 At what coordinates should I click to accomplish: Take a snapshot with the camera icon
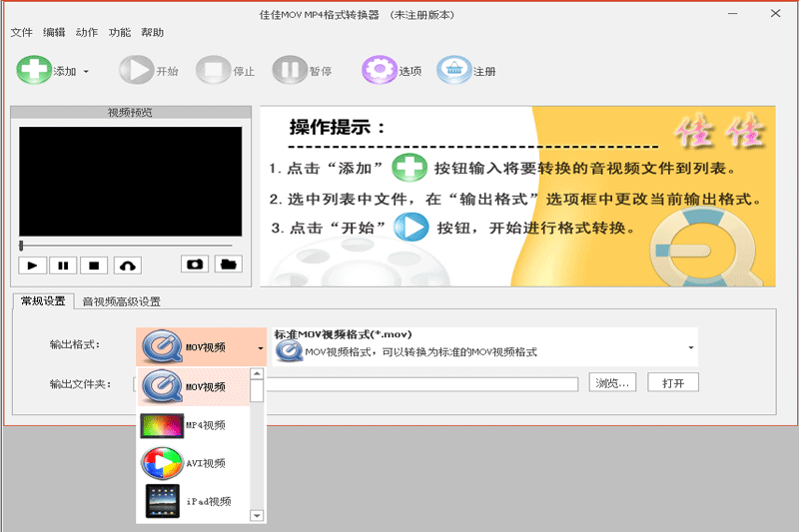195,265
